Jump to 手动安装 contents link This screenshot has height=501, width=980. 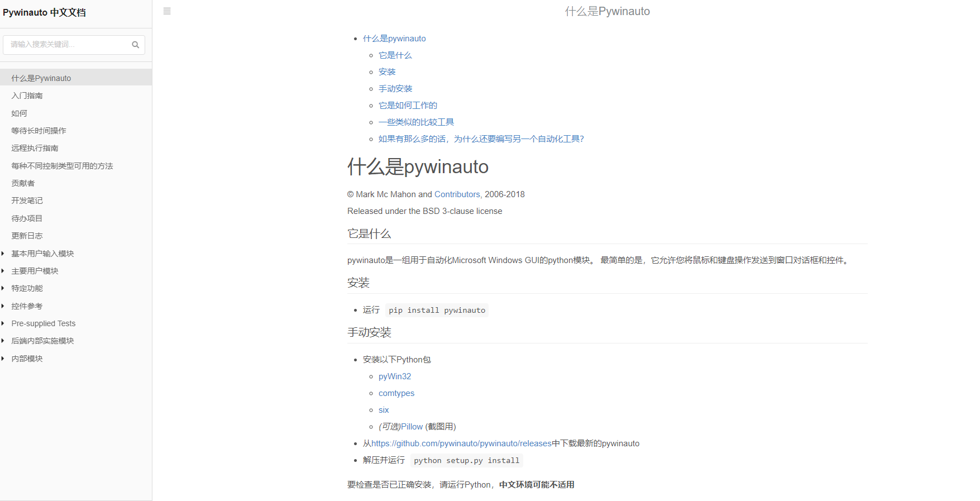tap(395, 89)
